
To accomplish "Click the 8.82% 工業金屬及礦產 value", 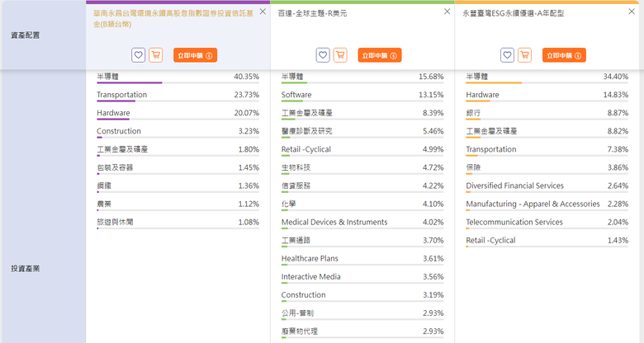I will [x=618, y=131].
